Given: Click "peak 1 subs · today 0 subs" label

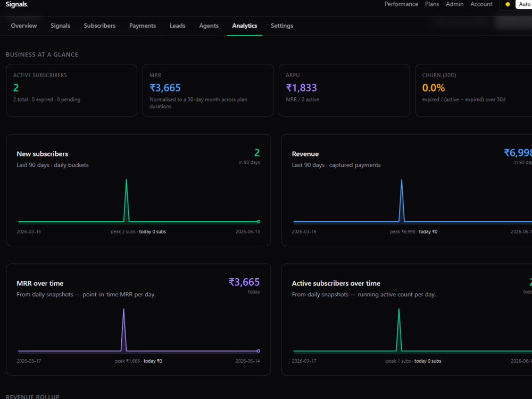Looking at the screenshot, I should click(x=413, y=361).
